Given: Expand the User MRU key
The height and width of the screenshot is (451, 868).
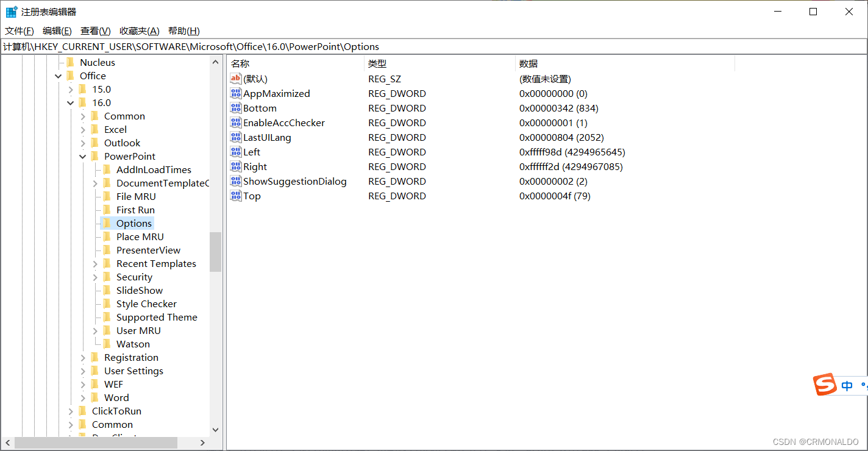Looking at the screenshot, I should pyautogui.click(x=95, y=330).
